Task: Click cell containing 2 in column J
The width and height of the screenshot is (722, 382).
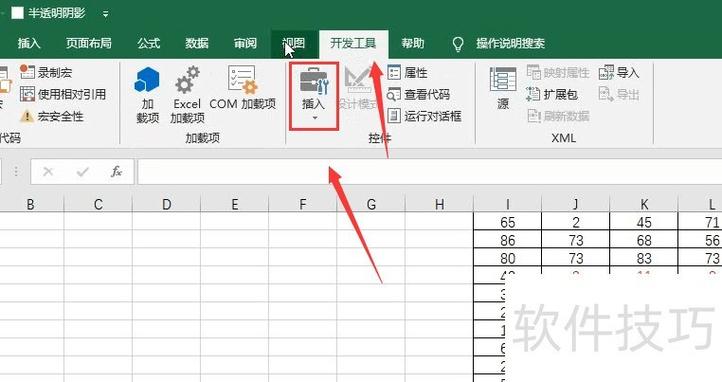Action: point(576,222)
